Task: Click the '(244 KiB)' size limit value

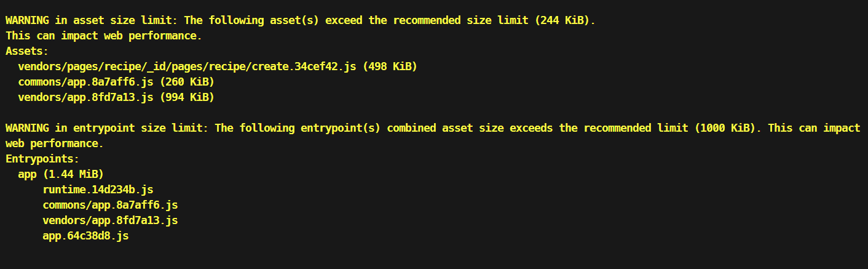Action: [564, 20]
